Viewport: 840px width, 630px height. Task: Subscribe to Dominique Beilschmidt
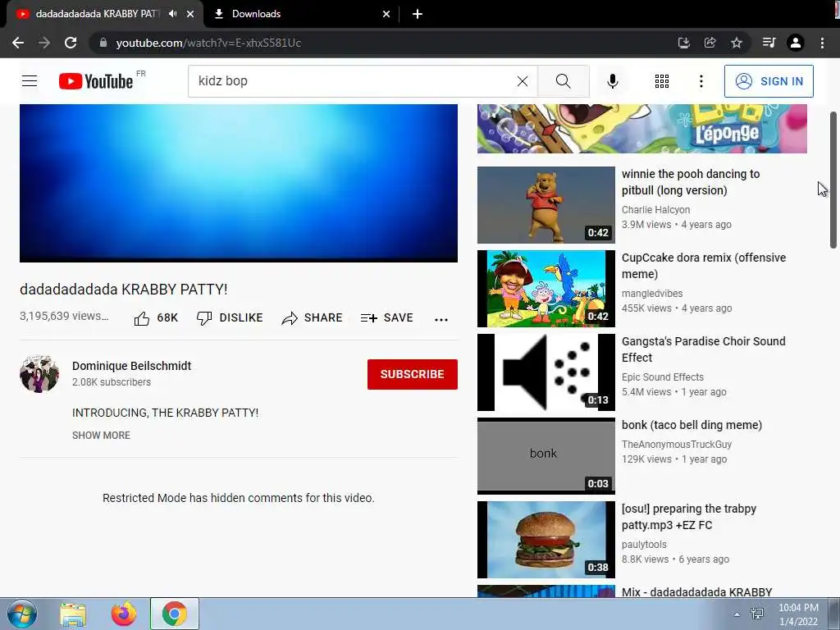pos(412,374)
